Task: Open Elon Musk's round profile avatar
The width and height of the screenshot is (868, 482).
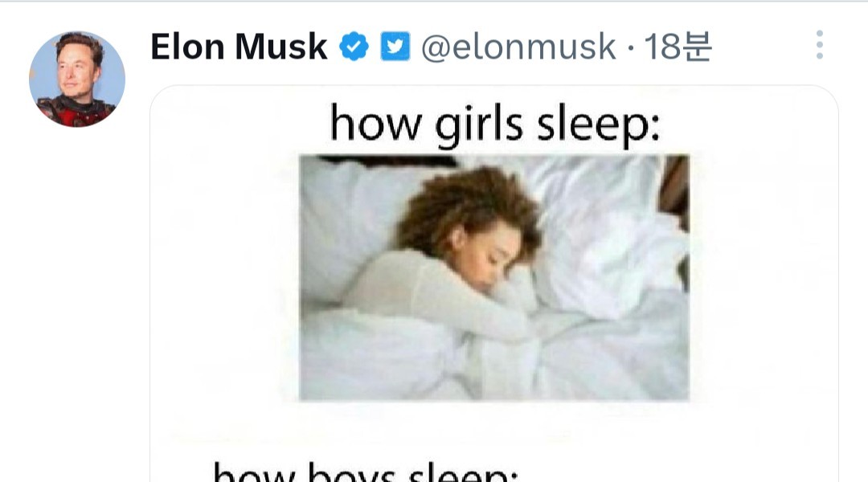Action: click(77, 80)
